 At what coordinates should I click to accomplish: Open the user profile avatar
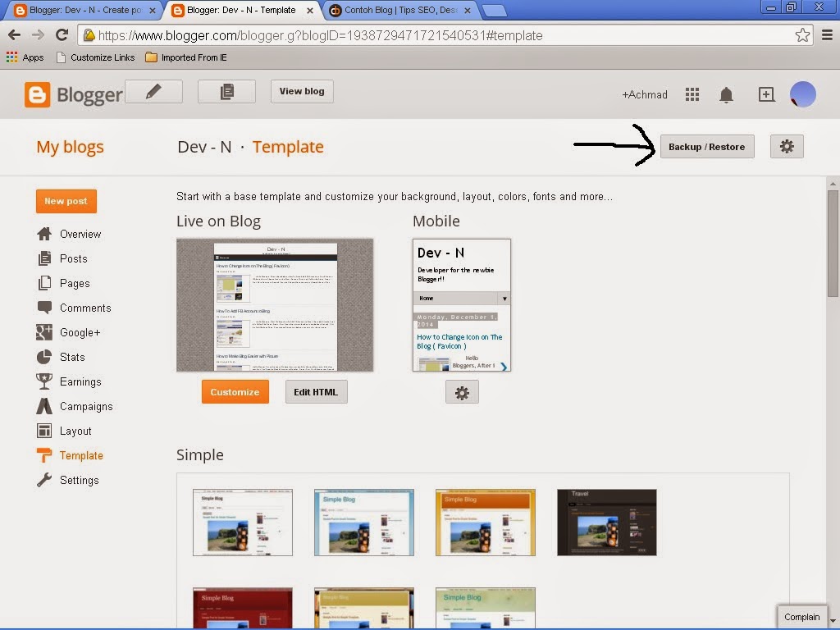point(802,95)
